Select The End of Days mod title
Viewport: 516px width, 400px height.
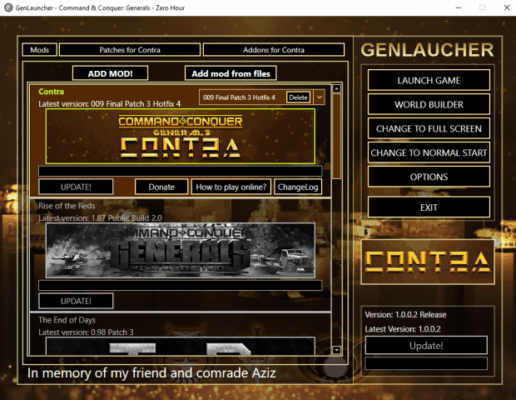click(67, 320)
